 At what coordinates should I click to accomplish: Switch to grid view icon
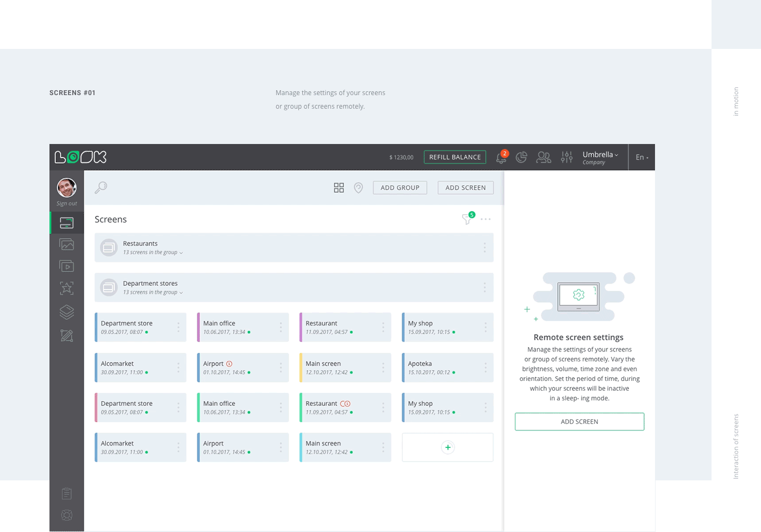tap(339, 187)
